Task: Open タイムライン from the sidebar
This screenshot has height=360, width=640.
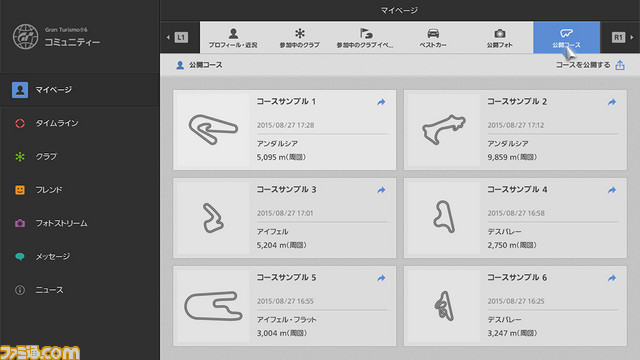Action: click(80, 123)
